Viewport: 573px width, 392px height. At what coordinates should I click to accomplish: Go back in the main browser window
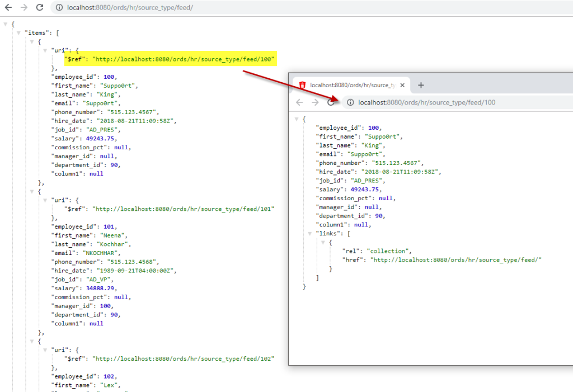point(8,7)
